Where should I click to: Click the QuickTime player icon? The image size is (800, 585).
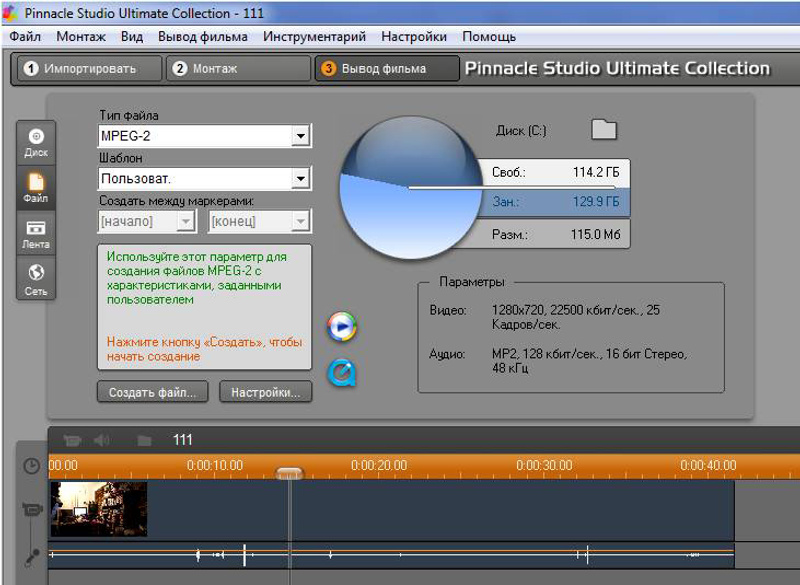[x=342, y=372]
